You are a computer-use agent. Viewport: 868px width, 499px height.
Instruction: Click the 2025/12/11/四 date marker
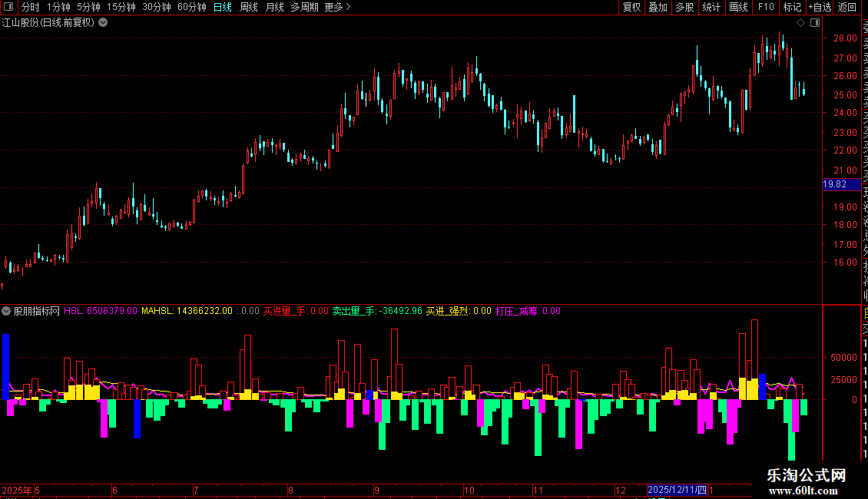(677, 490)
